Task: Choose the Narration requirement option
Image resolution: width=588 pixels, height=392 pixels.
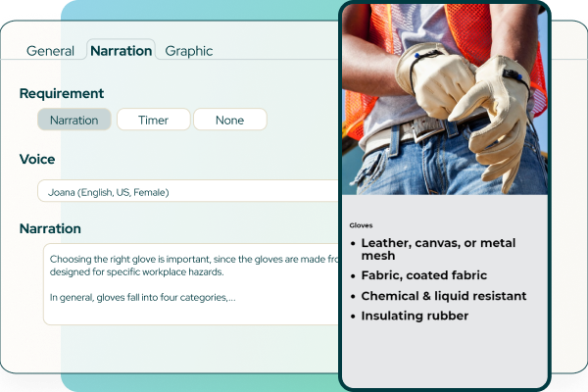Action: pos(73,120)
